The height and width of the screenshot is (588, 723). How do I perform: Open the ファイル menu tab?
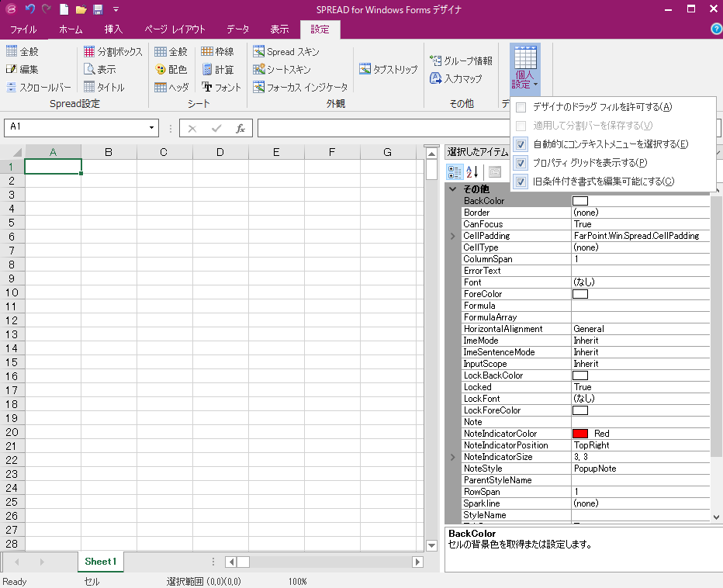(23, 29)
